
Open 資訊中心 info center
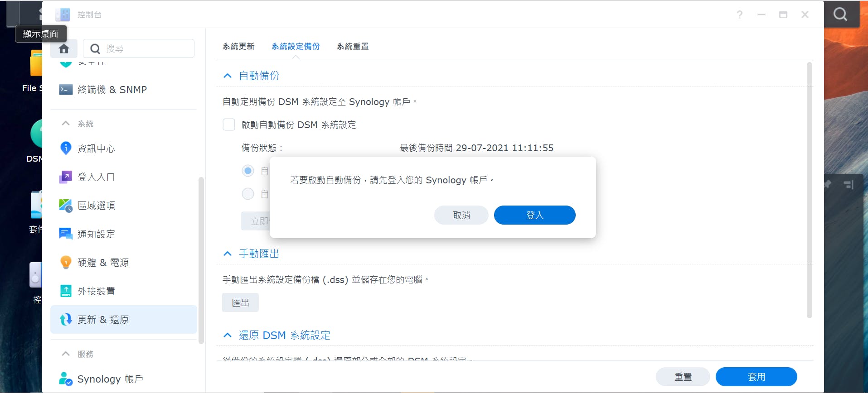[x=96, y=149]
